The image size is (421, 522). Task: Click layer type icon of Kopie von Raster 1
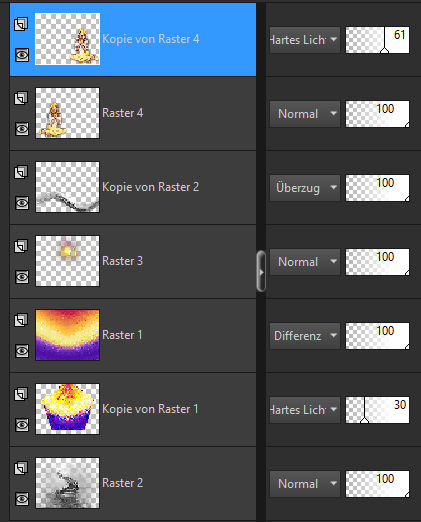pos(21,394)
